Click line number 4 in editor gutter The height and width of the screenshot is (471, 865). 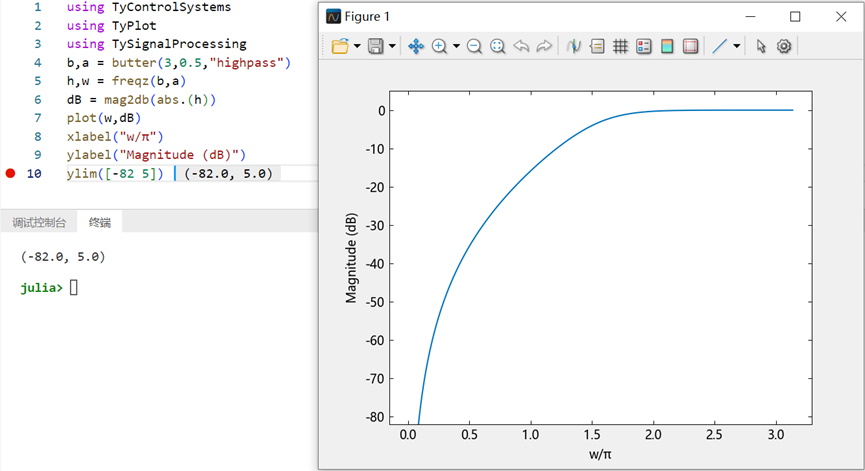(x=38, y=62)
